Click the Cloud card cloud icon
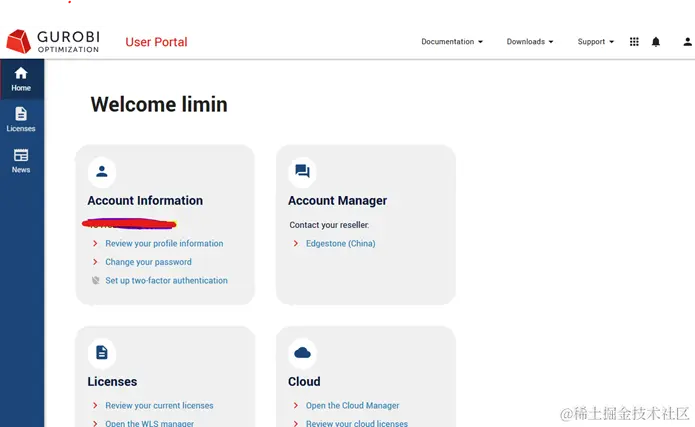 [302, 353]
